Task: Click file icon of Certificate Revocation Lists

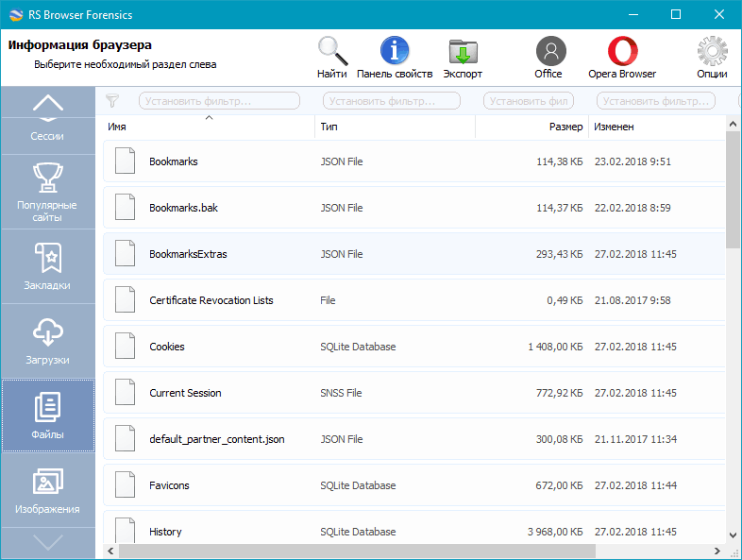Action: point(125,299)
